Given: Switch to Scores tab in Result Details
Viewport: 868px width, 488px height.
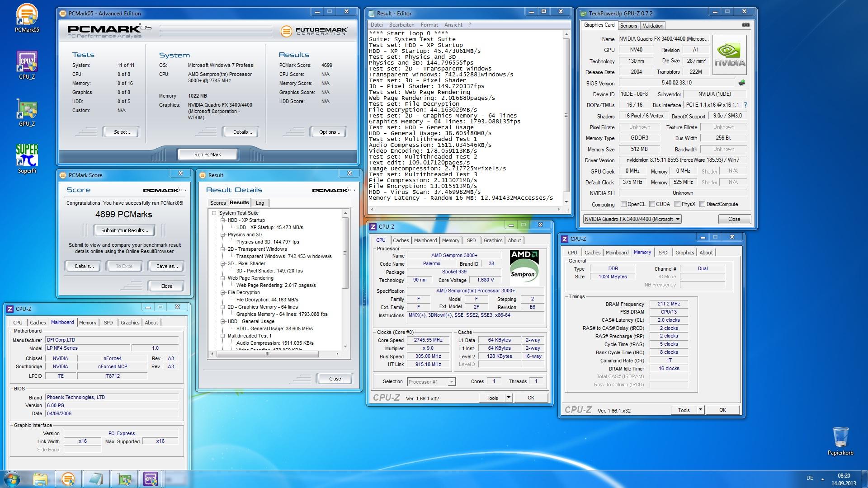Looking at the screenshot, I should pyautogui.click(x=217, y=203).
